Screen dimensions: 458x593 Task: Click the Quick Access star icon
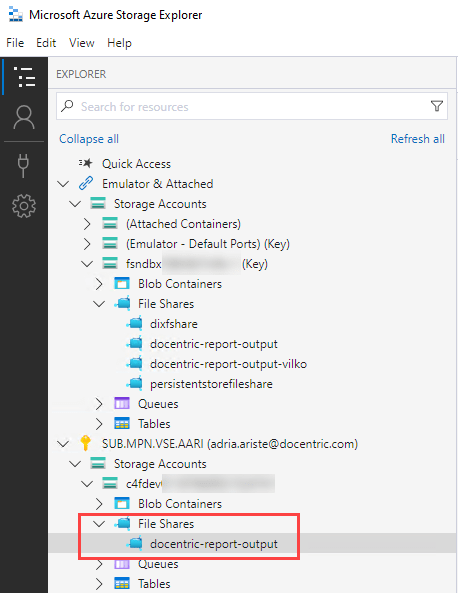85,163
